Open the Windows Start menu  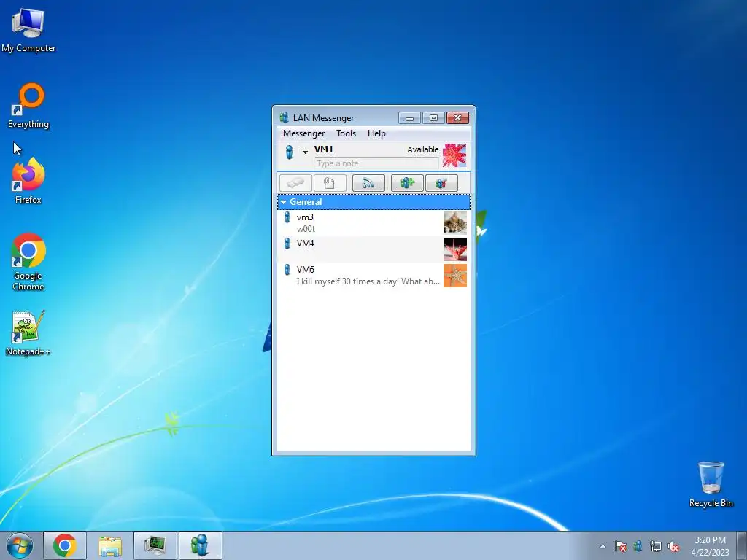point(20,545)
